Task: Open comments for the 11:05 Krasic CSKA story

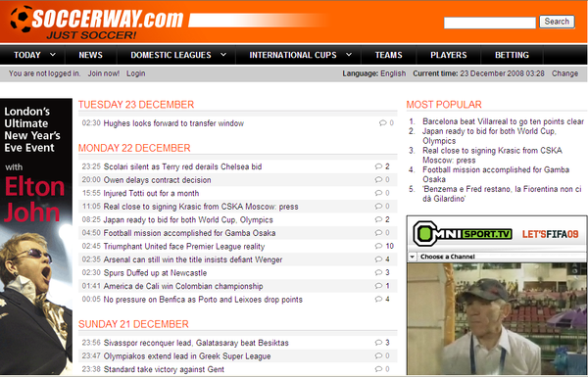Action: coord(378,206)
